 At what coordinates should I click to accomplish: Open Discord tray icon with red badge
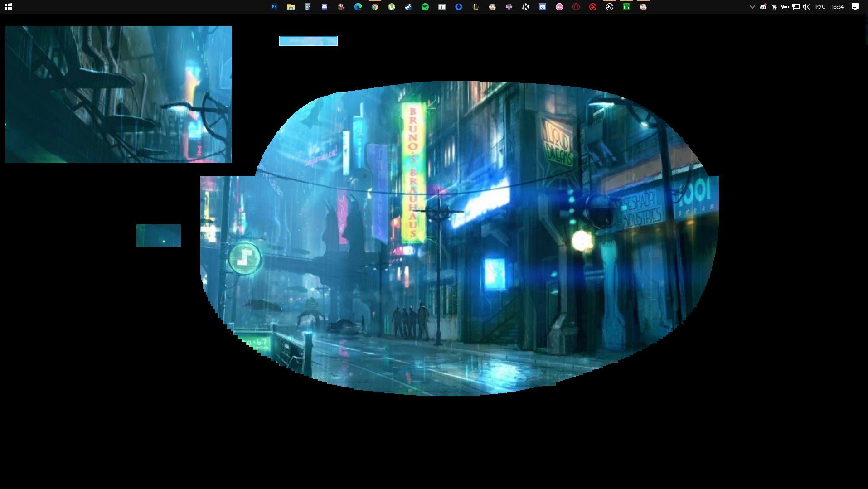(763, 7)
